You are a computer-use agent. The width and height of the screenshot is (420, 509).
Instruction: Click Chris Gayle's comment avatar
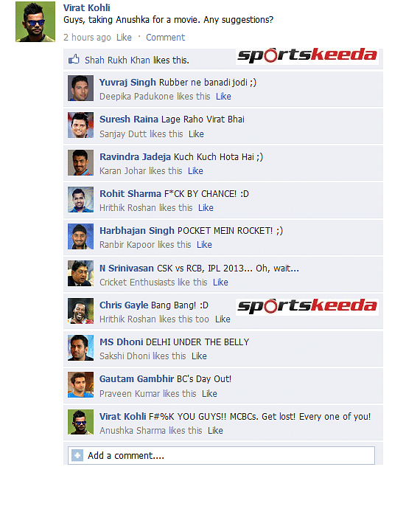coord(80,311)
